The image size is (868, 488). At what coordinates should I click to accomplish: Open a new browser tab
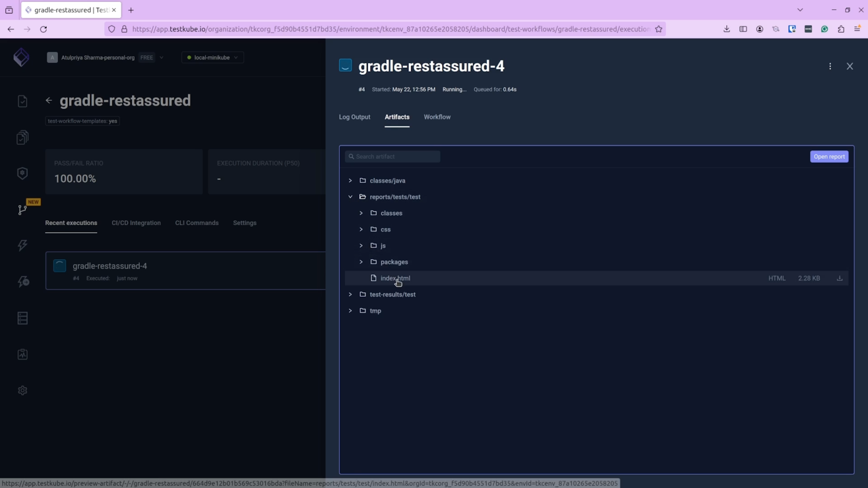[x=131, y=10]
